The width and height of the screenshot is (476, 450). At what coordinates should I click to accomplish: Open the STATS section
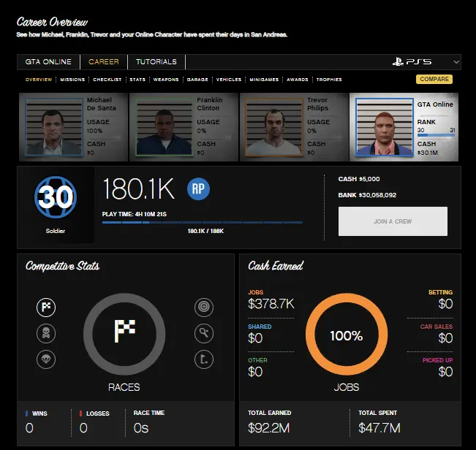(137, 80)
